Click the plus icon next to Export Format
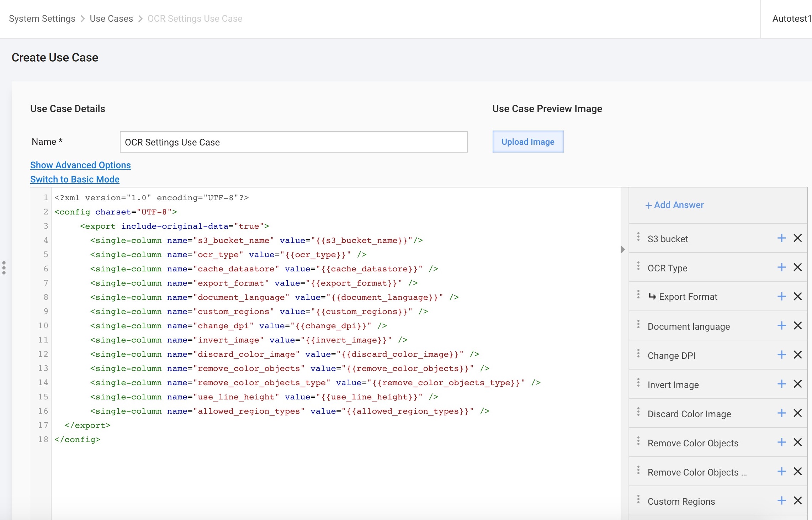Viewport: 812px width, 520px height. [x=781, y=296]
